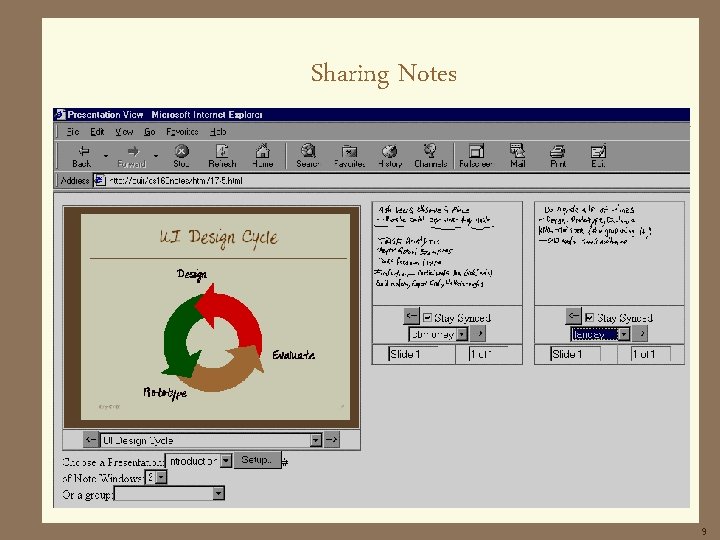Image resolution: width=720 pixels, height=540 pixels.
Task: Go to next slide under main slide
Action: coord(332,440)
